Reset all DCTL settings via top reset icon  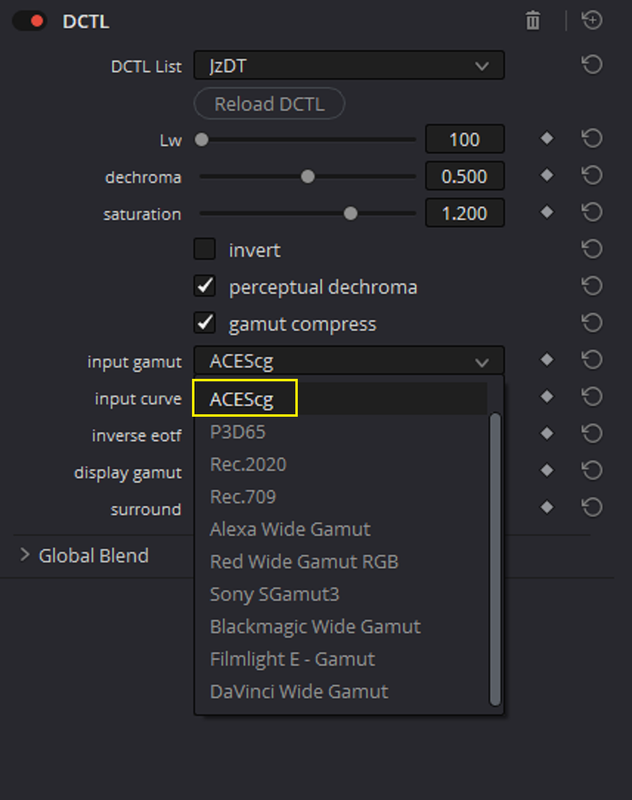pyautogui.click(x=592, y=20)
